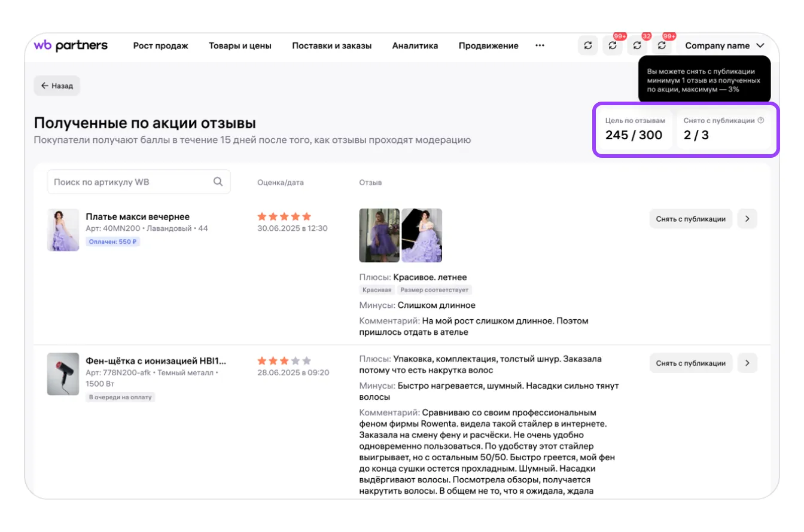Focus the Поиск по артикулу WB field
The image size is (804, 532).
132,182
